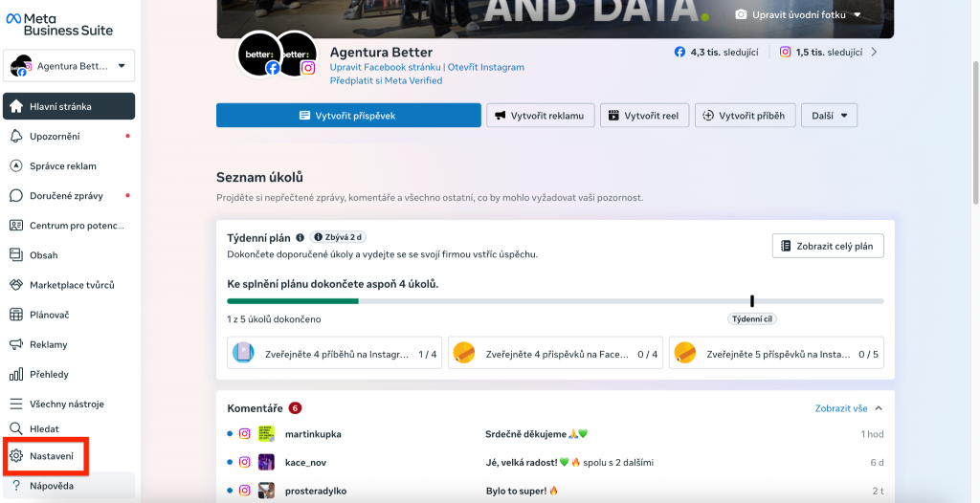Viewport: 980px width, 503px height.
Task: Click the Facebook page profile picture
Action: pos(259,55)
